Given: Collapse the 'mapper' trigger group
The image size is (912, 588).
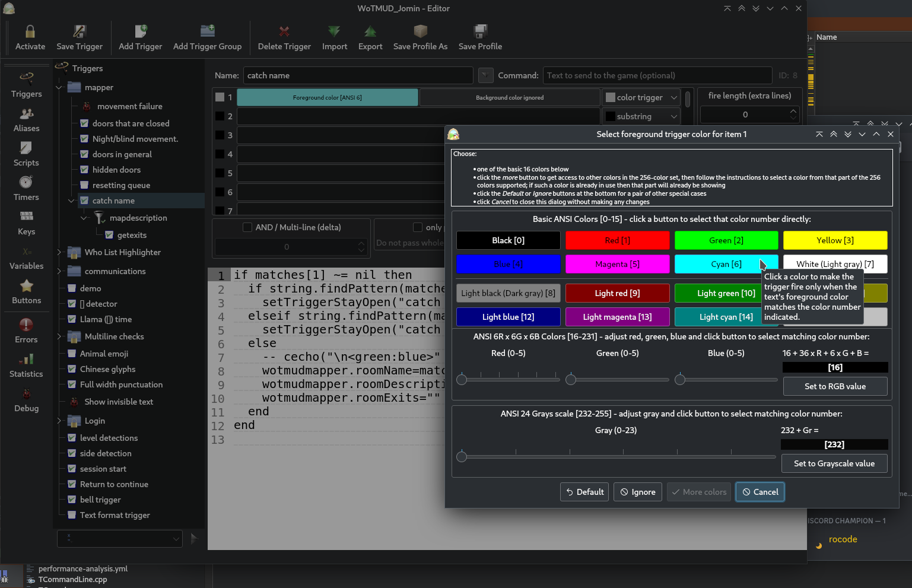Looking at the screenshot, I should pyautogui.click(x=59, y=87).
